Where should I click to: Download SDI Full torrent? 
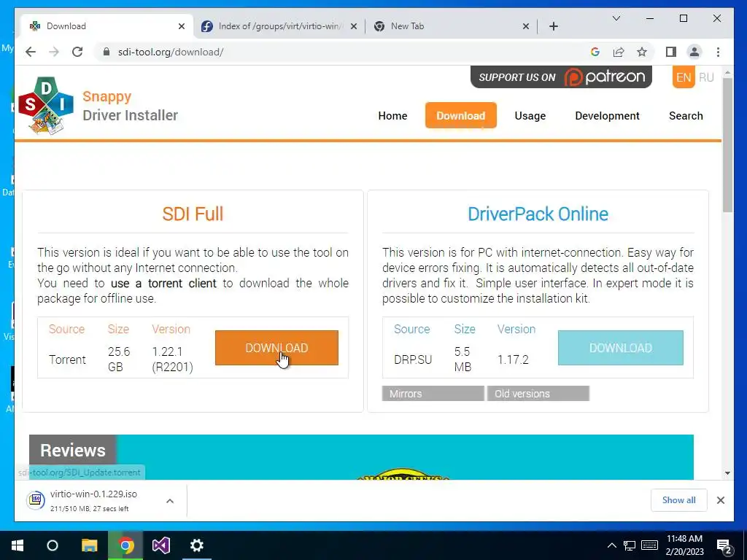coord(276,348)
